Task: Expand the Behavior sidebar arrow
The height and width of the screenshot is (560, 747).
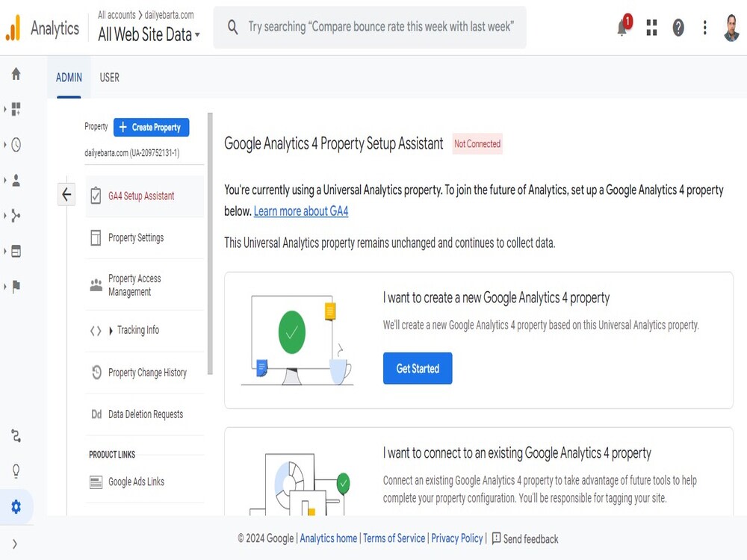Action: (4, 251)
